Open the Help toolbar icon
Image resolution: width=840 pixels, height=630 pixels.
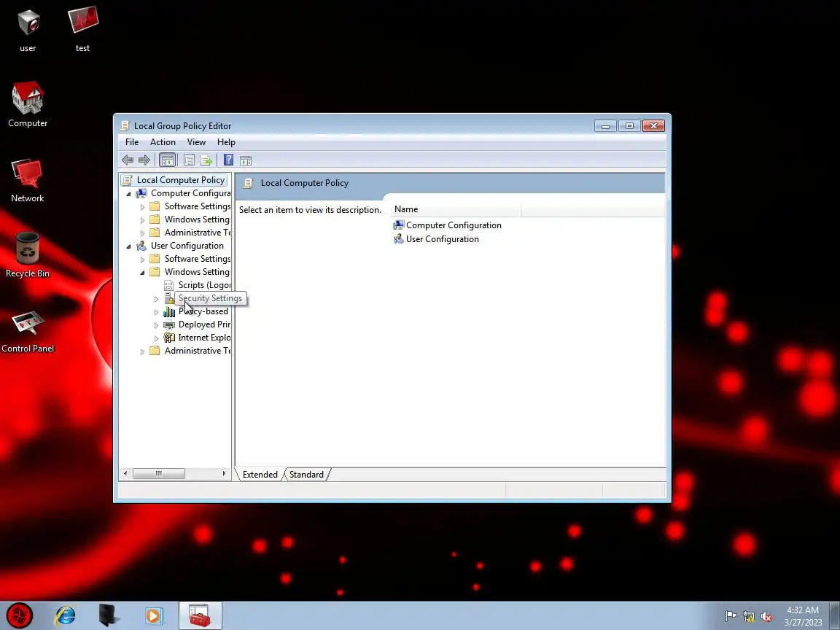(229, 160)
